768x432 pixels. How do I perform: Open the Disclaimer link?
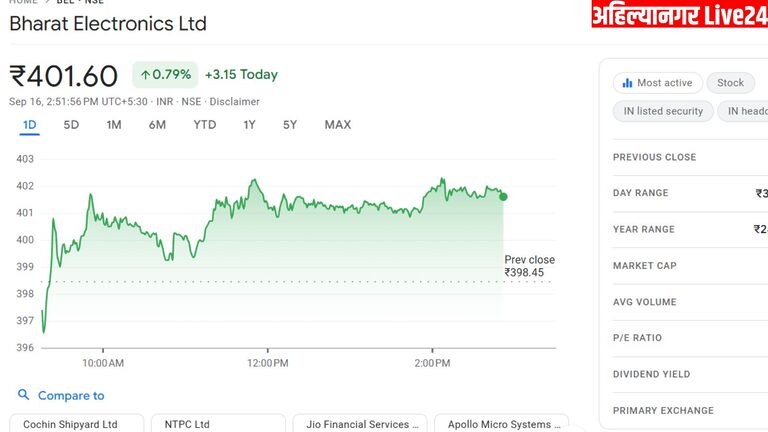point(234,102)
